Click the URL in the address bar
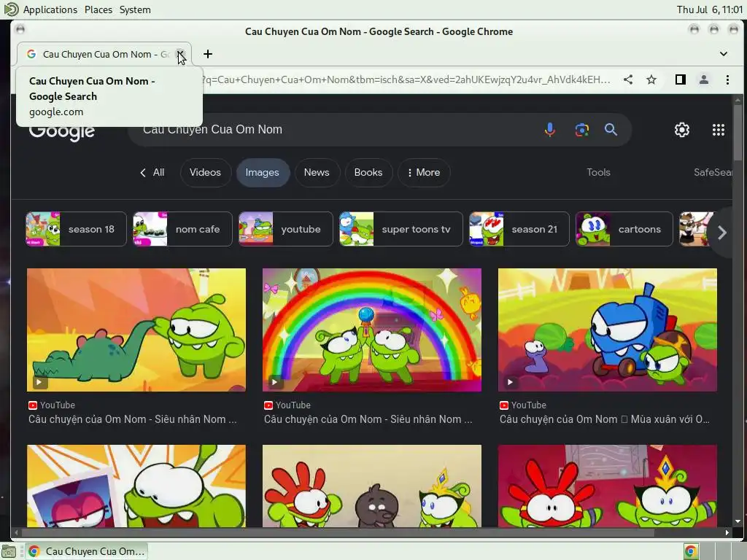 click(x=406, y=79)
